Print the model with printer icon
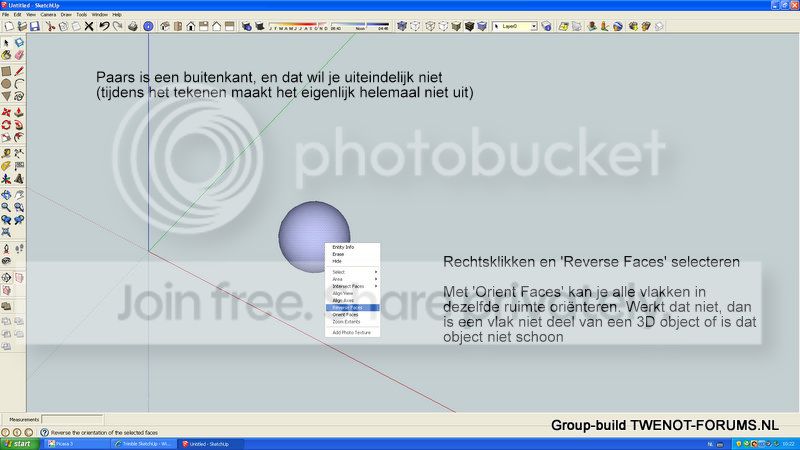Screen dimensions: 800x450 133,26
